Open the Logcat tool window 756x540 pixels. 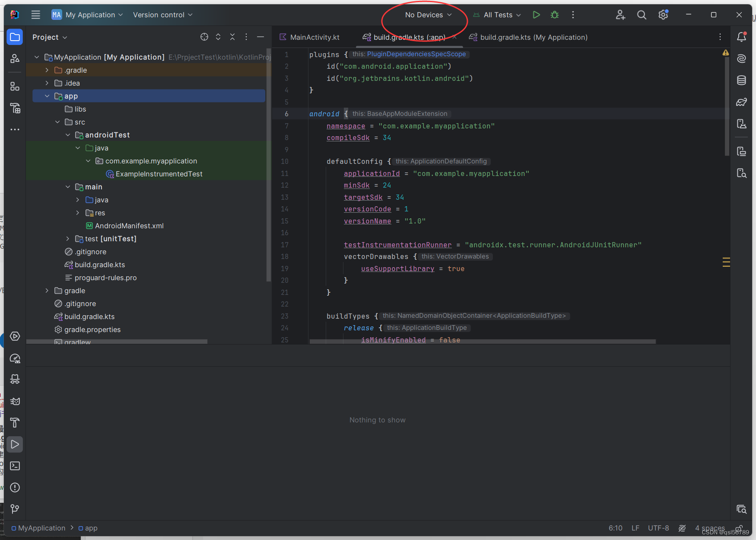(x=15, y=401)
